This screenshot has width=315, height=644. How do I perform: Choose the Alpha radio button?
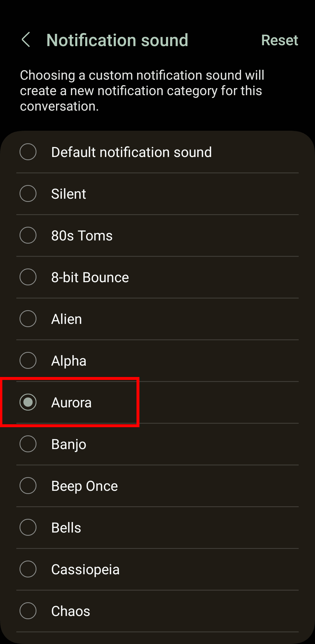click(28, 360)
